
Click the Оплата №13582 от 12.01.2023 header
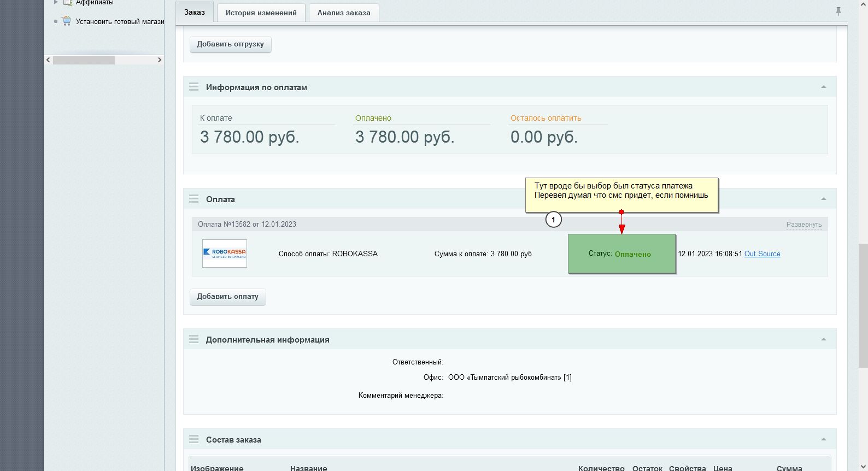247,225
